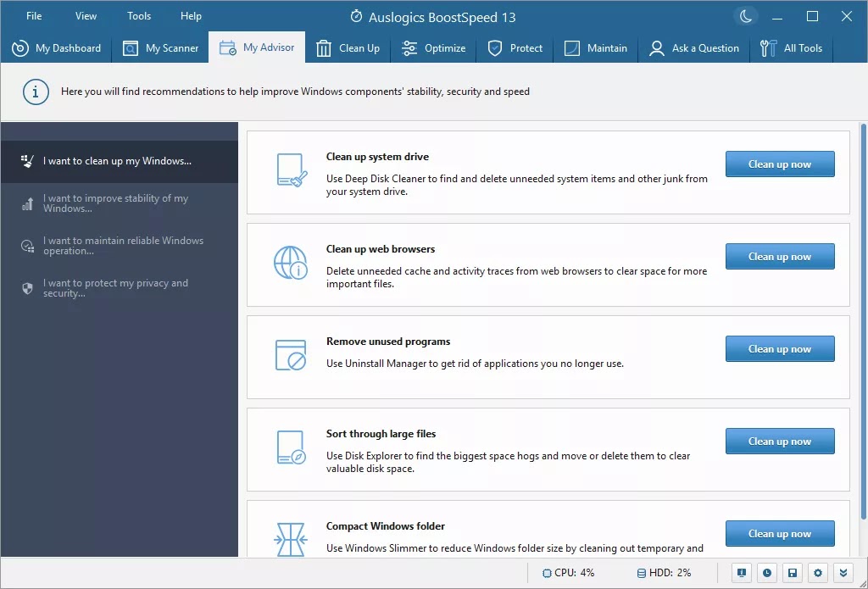Click the web browsers globe icon
The width and height of the screenshot is (868, 589).
click(291, 263)
